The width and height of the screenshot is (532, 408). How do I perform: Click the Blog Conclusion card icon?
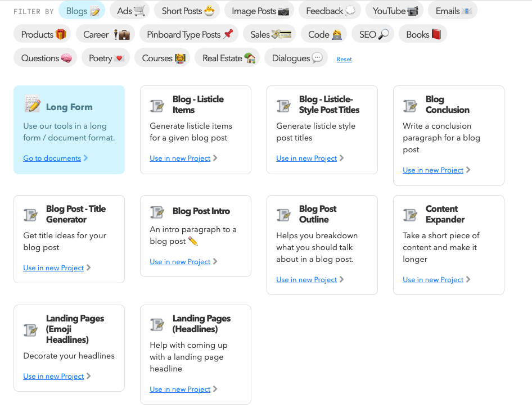410,105
